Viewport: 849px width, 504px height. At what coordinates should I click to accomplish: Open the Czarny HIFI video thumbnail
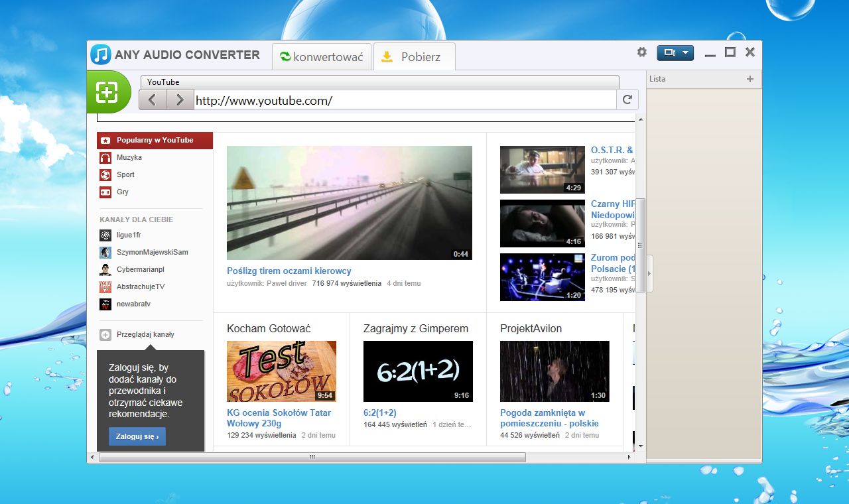point(543,223)
